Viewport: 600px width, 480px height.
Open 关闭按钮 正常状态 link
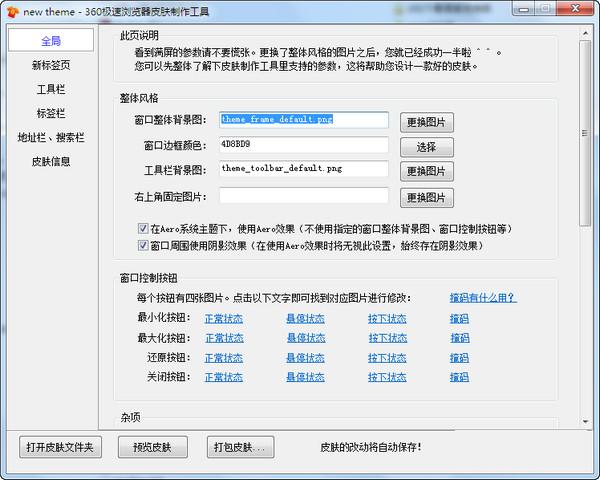coord(224,377)
